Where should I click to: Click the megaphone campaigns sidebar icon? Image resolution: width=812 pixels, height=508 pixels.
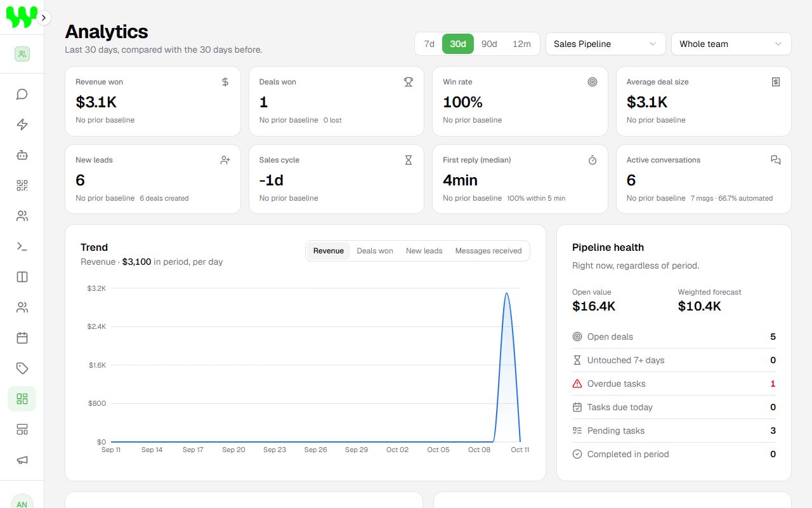(x=22, y=460)
